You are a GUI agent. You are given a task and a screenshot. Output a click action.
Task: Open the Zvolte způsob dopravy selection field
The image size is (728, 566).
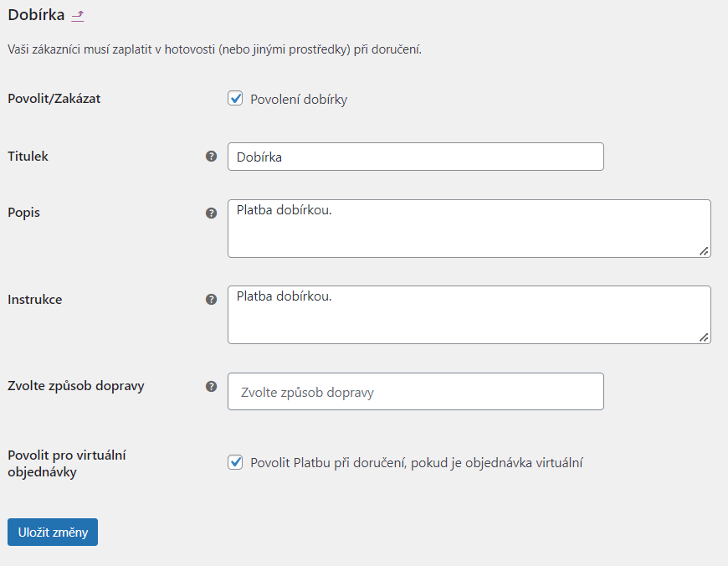click(x=415, y=392)
